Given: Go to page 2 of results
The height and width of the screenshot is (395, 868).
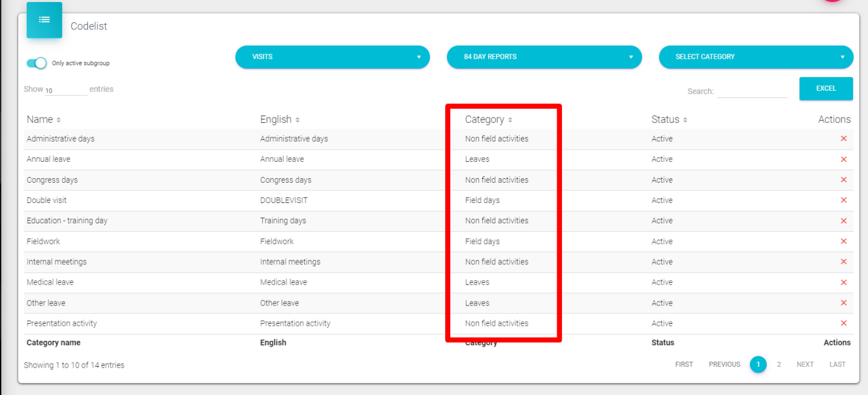Looking at the screenshot, I should (779, 364).
